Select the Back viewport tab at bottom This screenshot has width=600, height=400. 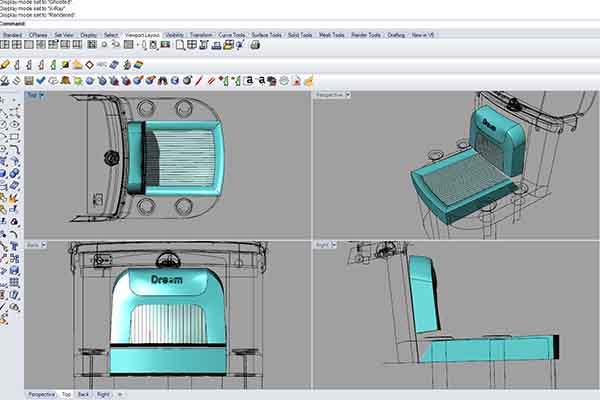(x=82, y=394)
